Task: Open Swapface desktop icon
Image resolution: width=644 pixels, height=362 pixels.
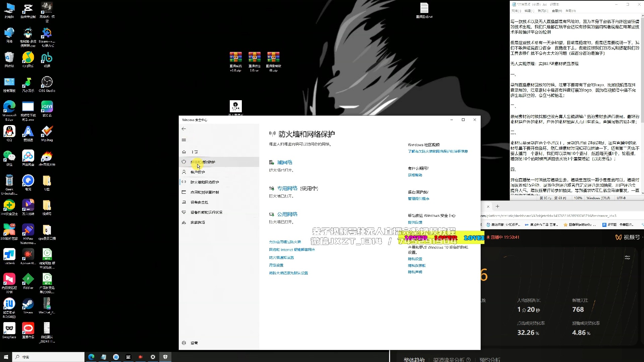Action: click(9, 331)
